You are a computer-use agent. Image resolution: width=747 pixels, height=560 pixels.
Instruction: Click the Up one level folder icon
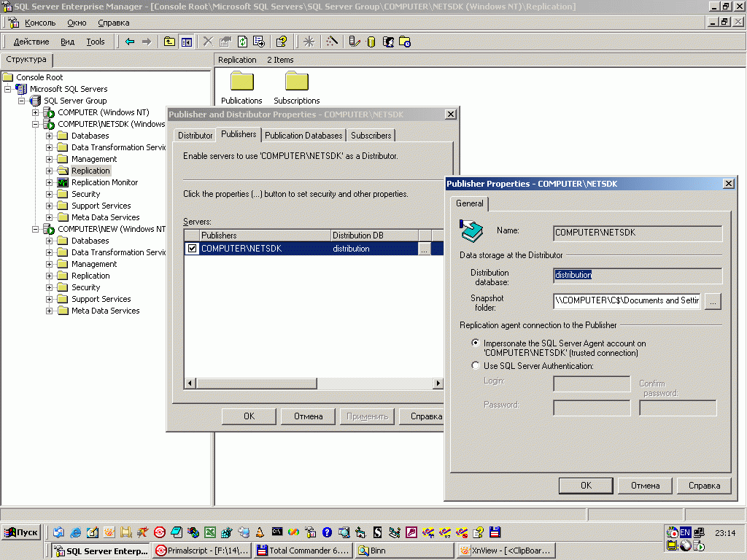click(x=169, y=42)
